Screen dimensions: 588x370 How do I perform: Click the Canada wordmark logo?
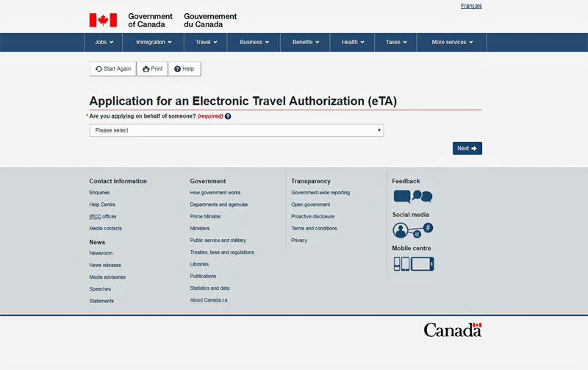[x=452, y=330]
